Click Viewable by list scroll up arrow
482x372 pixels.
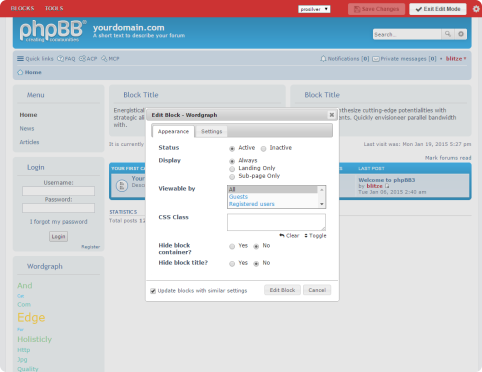point(322,190)
